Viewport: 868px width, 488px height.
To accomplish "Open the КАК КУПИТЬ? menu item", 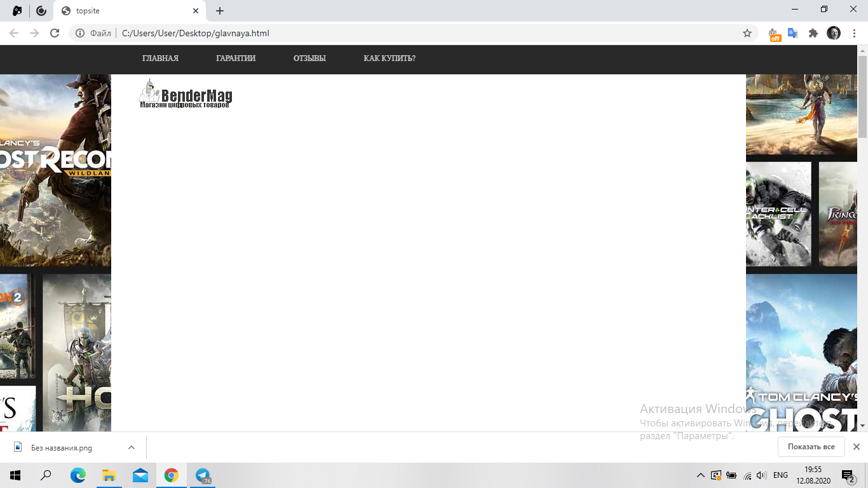I will pyautogui.click(x=390, y=58).
